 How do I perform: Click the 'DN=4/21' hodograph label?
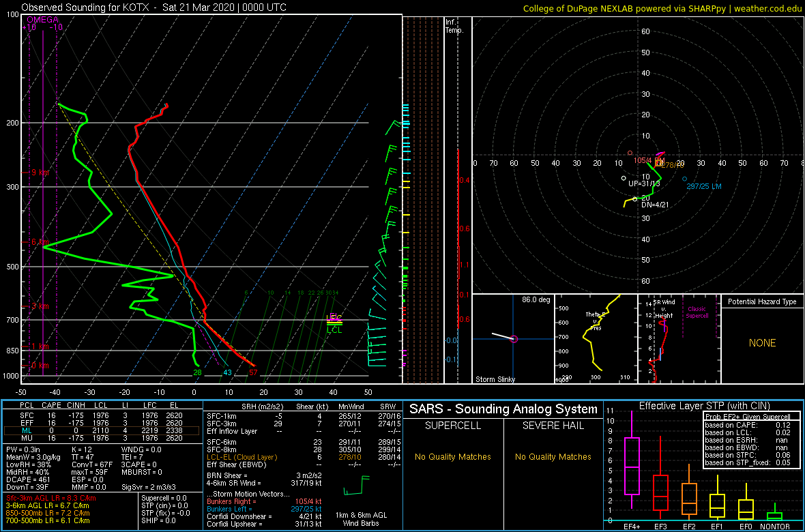coord(654,205)
